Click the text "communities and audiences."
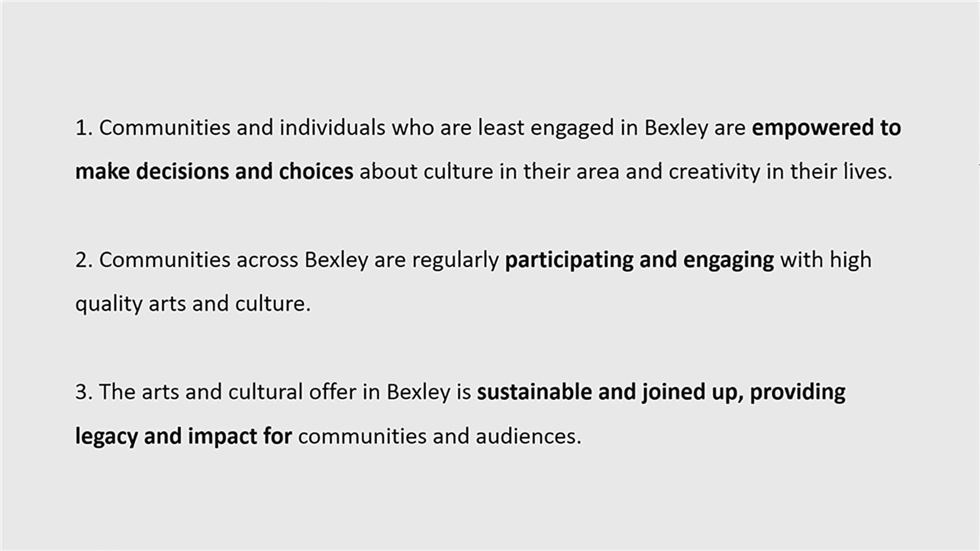 (440, 436)
